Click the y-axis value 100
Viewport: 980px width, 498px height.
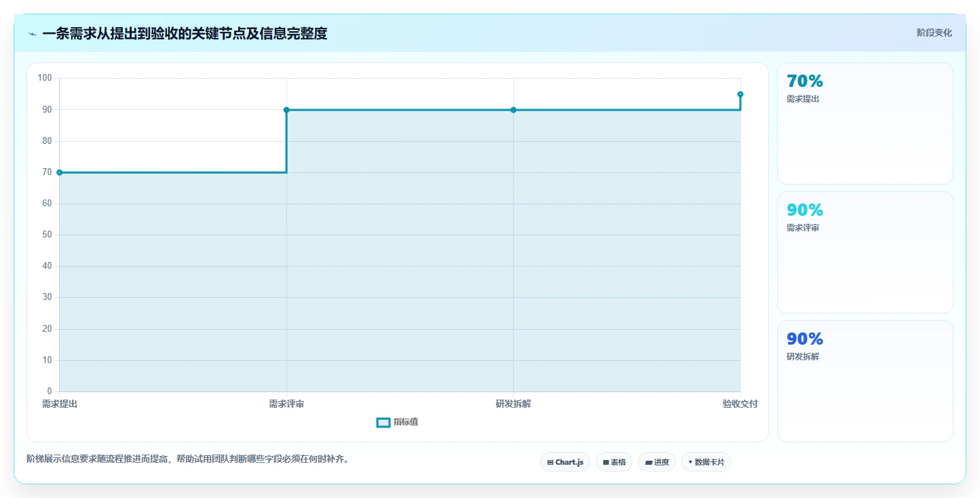(45, 78)
